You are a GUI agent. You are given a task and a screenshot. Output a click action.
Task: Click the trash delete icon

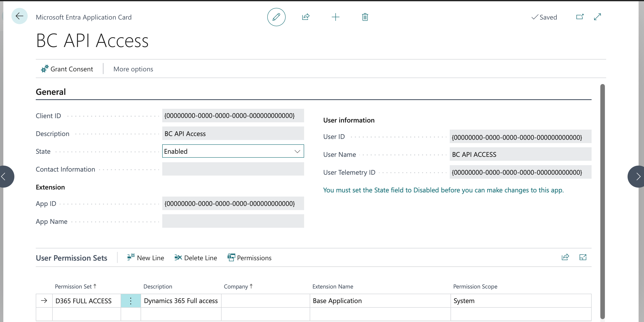point(365,17)
